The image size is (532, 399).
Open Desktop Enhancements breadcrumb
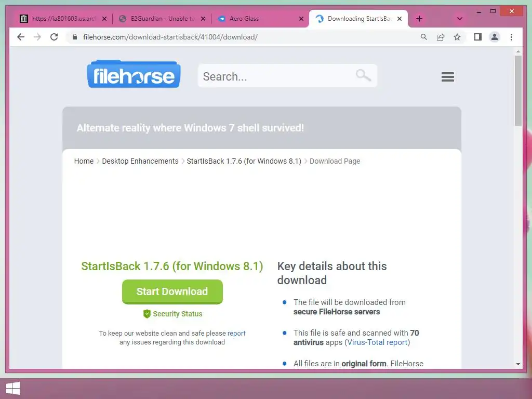(140, 161)
